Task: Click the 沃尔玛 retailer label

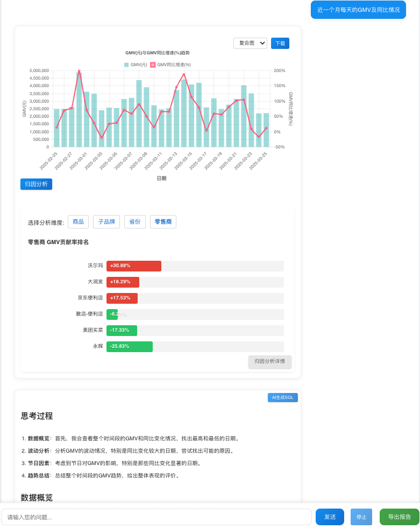Action: (95, 266)
